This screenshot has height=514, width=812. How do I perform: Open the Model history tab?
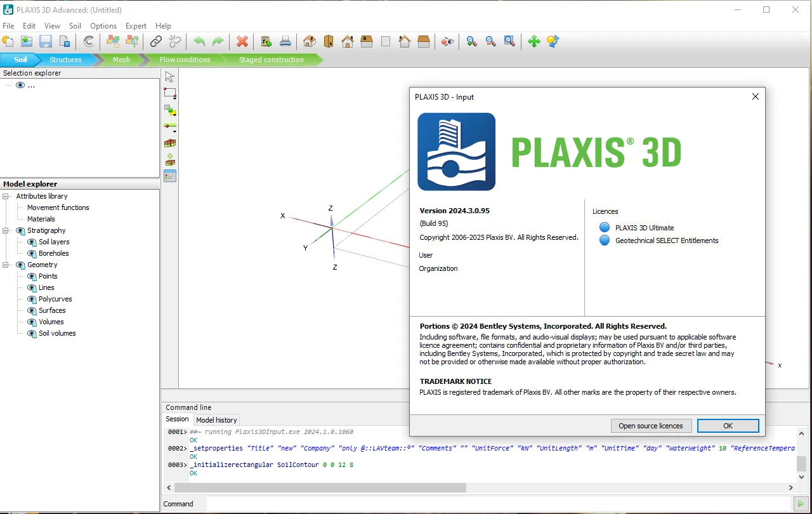click(216, 419)
